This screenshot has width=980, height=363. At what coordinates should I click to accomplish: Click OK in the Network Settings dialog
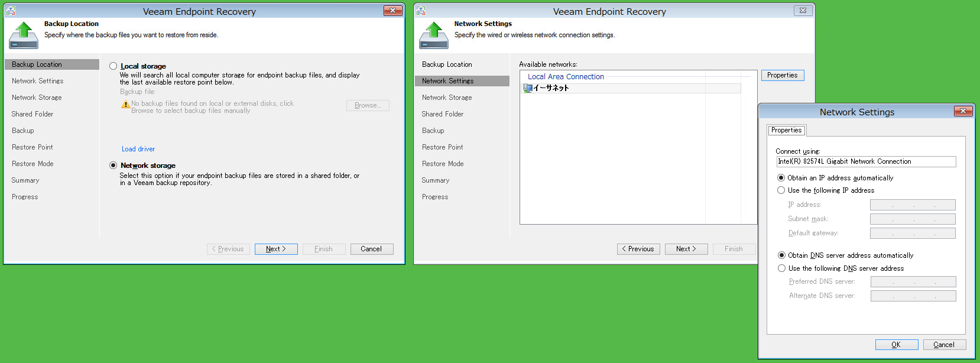click(x=897, y=345)
